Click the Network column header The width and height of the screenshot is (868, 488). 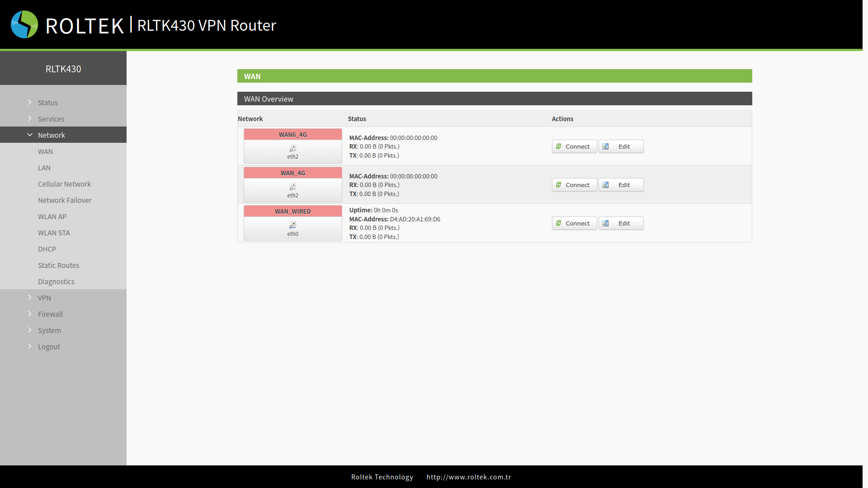[250, 119]
